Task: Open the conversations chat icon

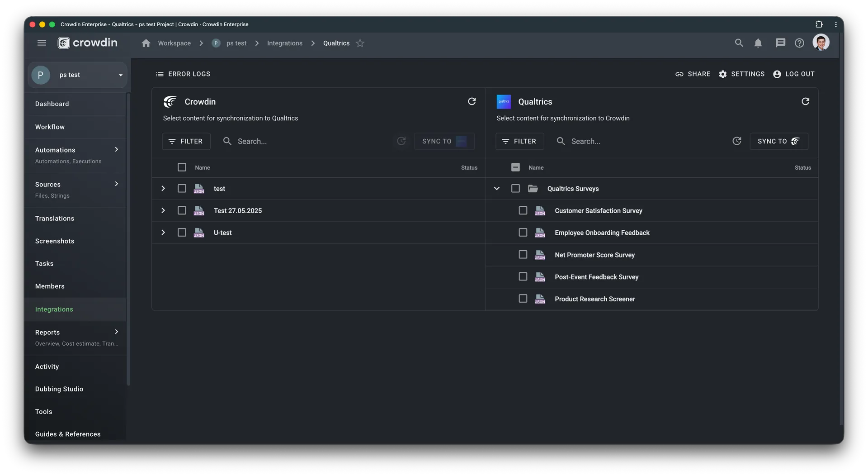Action: click(x=780, y=43)
